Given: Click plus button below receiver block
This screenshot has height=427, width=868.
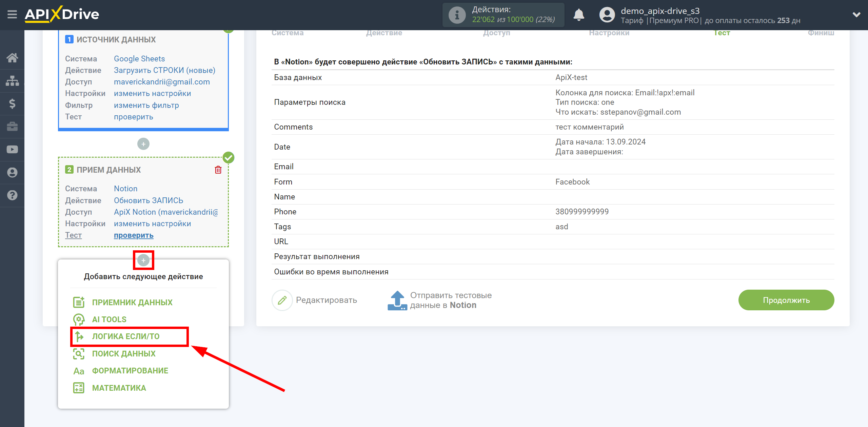Looking at the screenshot, I should [x=143, y=260].
